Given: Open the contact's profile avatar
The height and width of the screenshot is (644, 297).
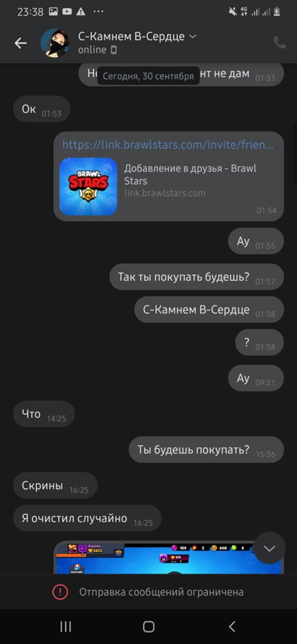Looking at the screenshot, I should pyautogui.click(x=55, y=43).
